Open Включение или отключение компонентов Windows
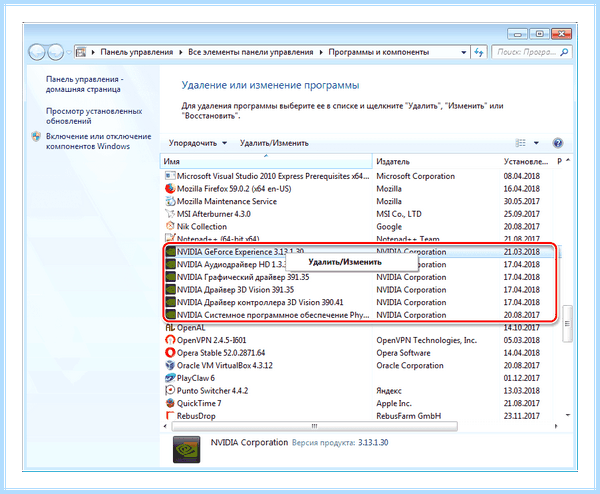Viewport: 600px width, 494px height. (x=98, y=141)
